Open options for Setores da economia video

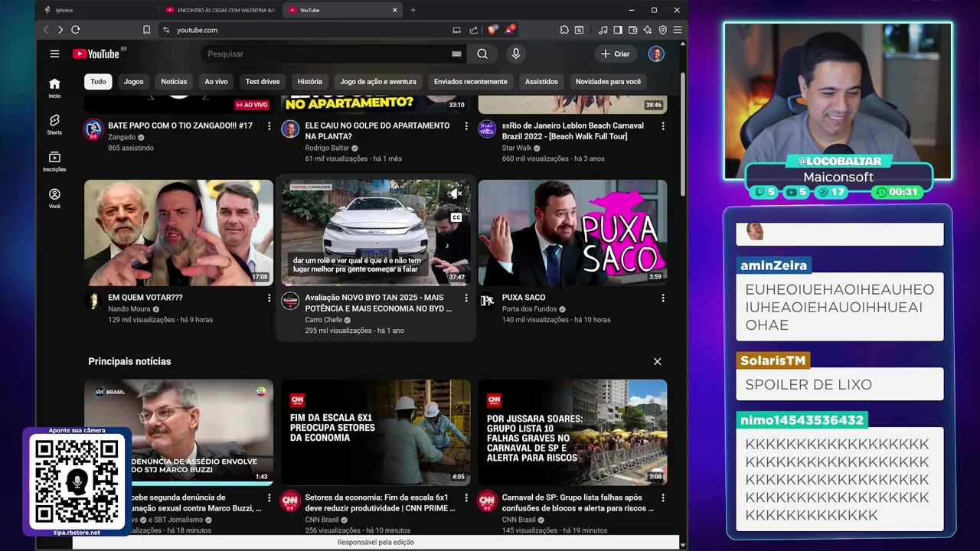point(466,497)
